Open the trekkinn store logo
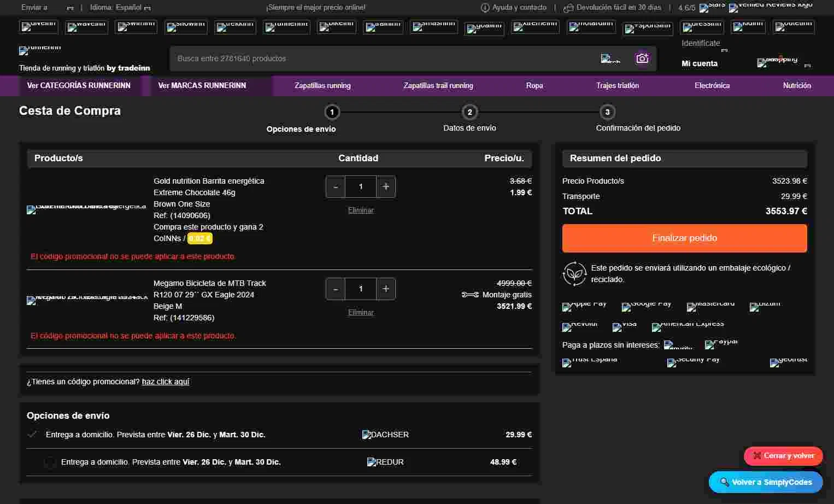The height and width of the screenshot is (504, 834). (x=235, y=27)
